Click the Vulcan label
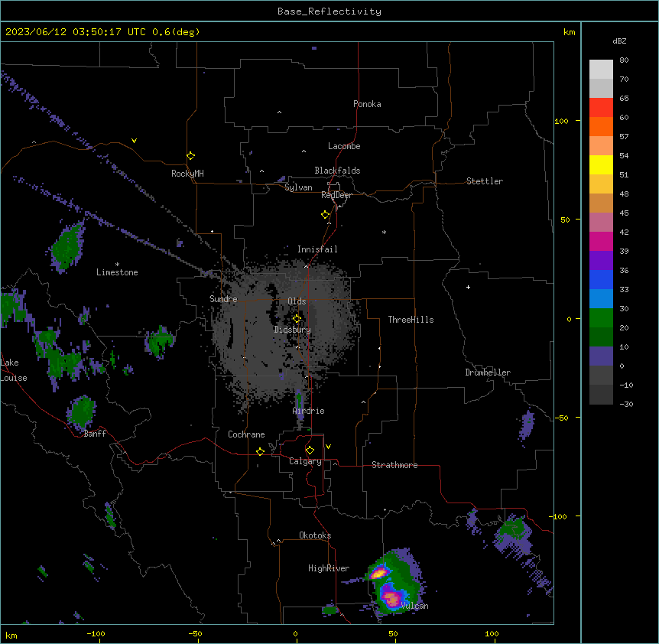The width and height of the screenshot is (659, 644). (x=415, y=606)
